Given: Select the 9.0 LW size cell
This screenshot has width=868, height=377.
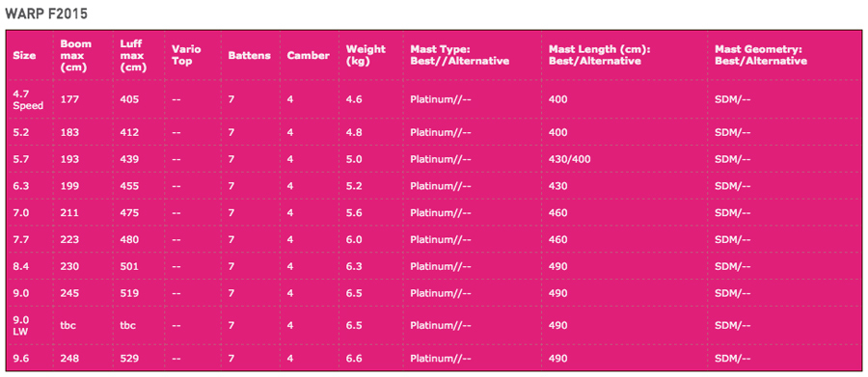Looking at the screenshot, I should 21,325.
